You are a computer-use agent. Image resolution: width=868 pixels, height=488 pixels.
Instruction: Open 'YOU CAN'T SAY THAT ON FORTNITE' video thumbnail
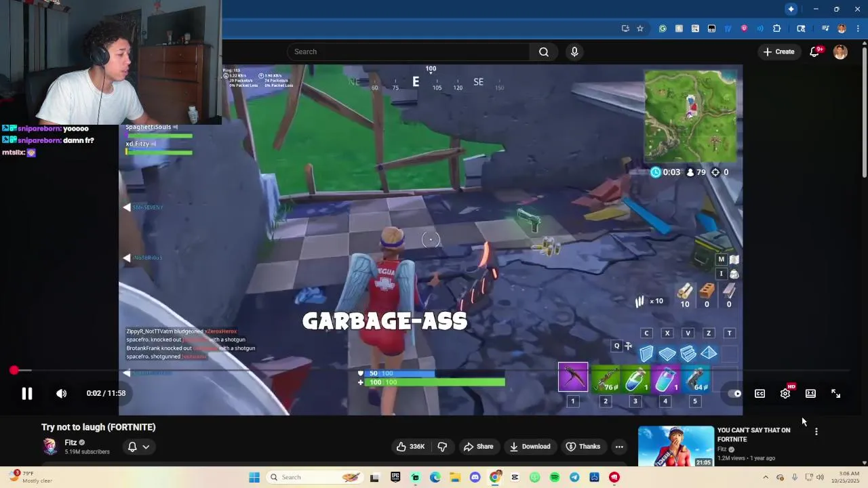pos(675,446)
